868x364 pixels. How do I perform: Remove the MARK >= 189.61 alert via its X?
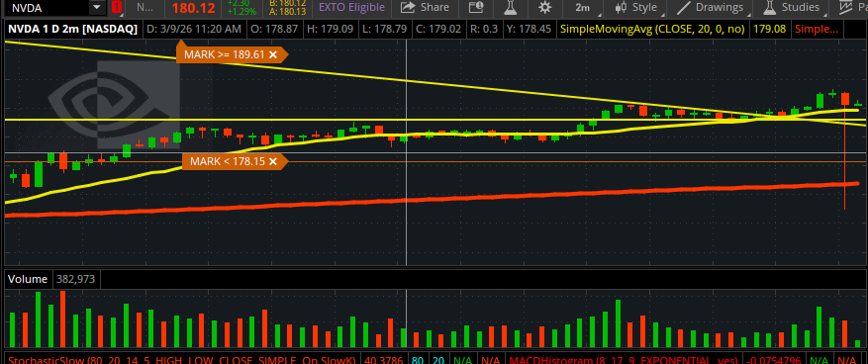[x=272, y=54]
